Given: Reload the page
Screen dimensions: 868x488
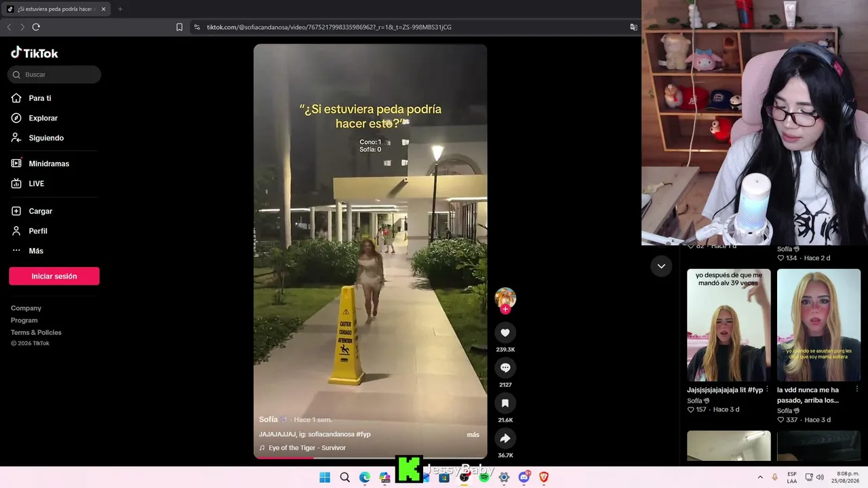Looking at the screenshot, I should (36, 27).
